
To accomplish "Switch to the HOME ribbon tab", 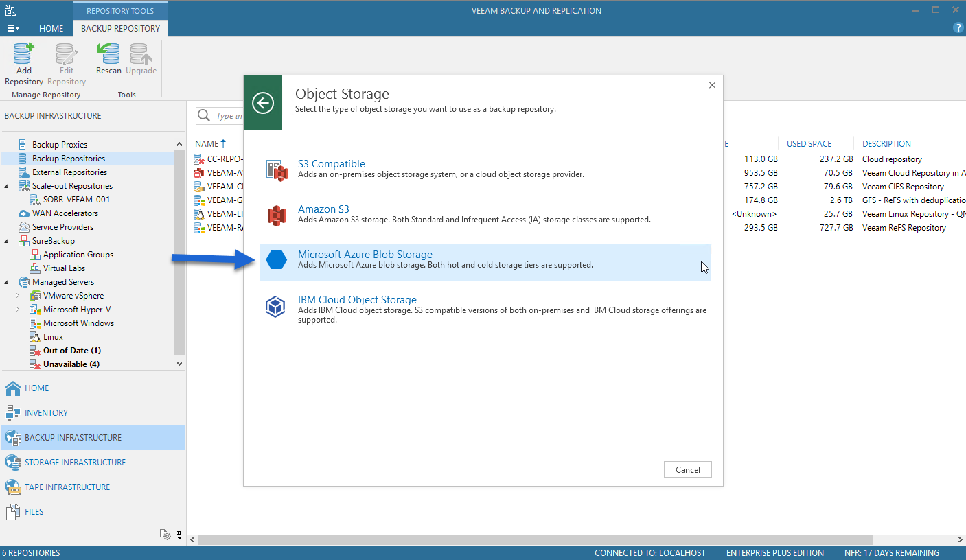I will click(51, 29).
